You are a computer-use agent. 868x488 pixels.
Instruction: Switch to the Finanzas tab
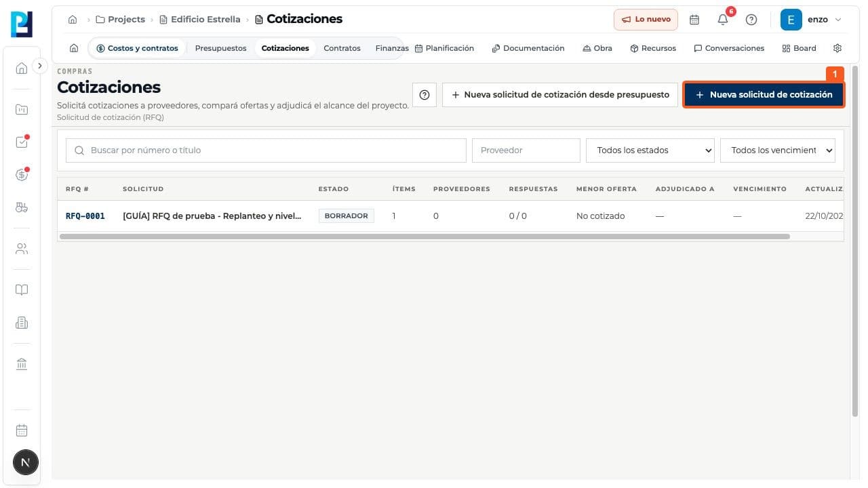click(391, 48)
